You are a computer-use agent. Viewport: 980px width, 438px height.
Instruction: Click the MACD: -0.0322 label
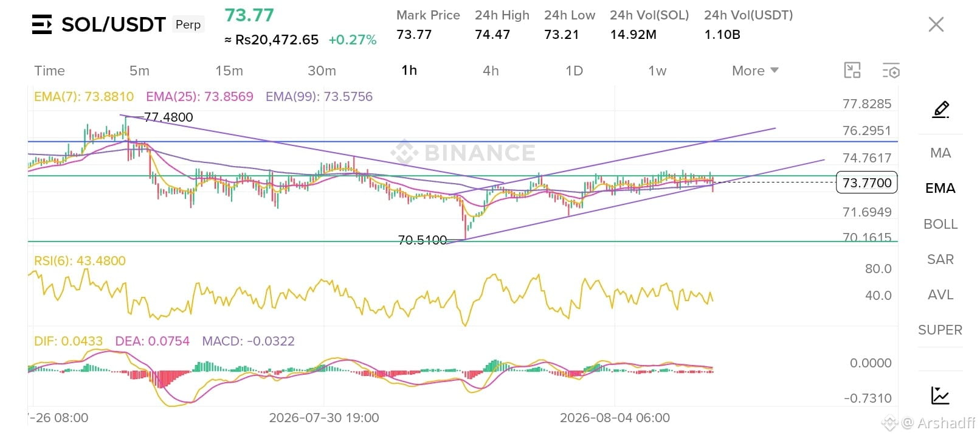[x=248, y=341]
